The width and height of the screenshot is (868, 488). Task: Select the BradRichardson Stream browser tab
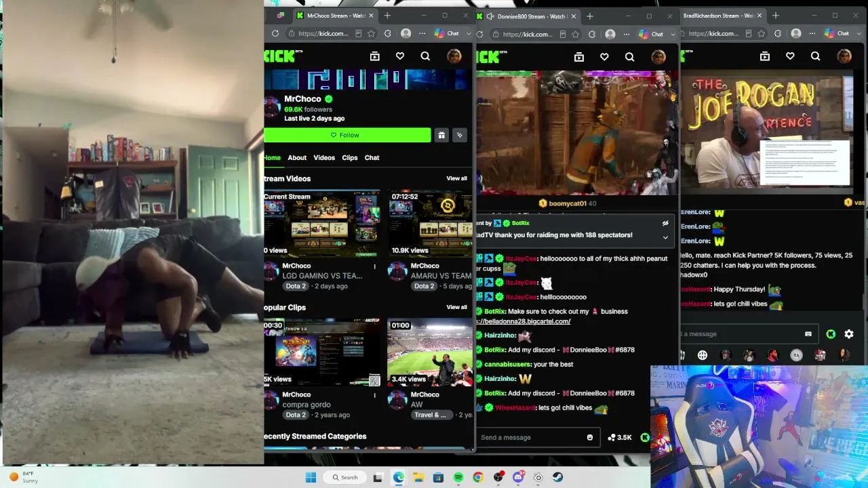coord(722,16)
